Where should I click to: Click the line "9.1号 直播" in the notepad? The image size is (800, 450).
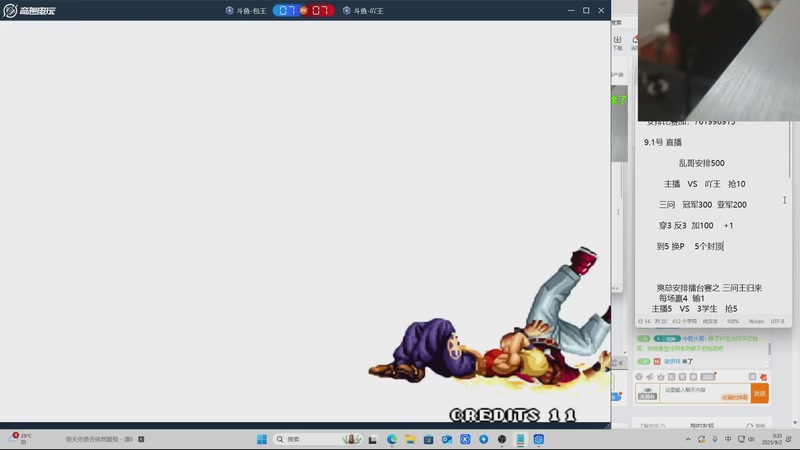(x=663, y=142)
